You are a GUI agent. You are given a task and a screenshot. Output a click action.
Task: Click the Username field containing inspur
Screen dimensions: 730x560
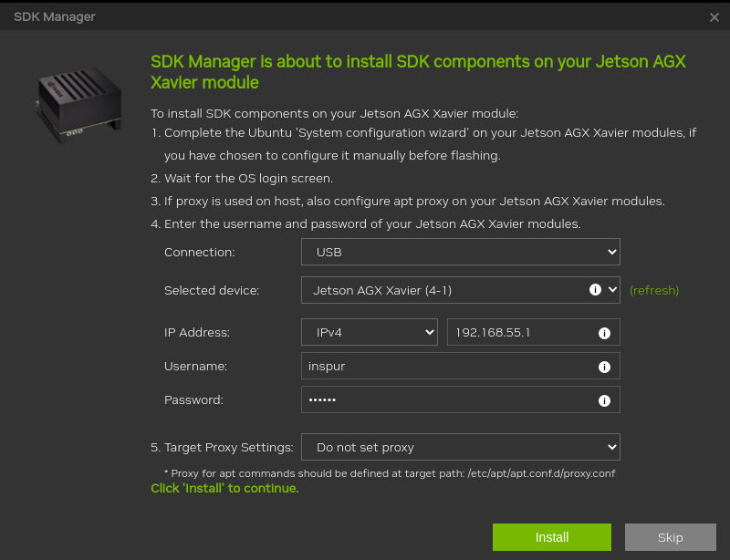coord(461,366)
